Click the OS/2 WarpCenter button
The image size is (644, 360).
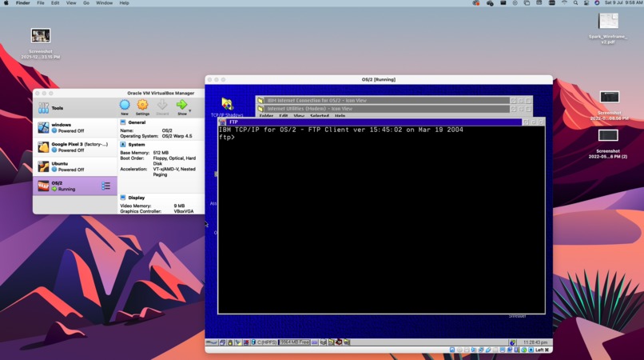212,342
